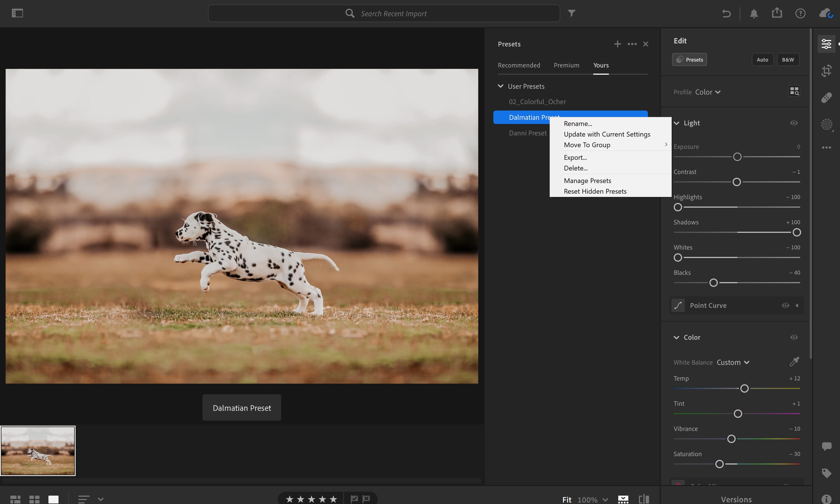Flag photo as picked
Screen dimensions: 840x504
[354, 499]
